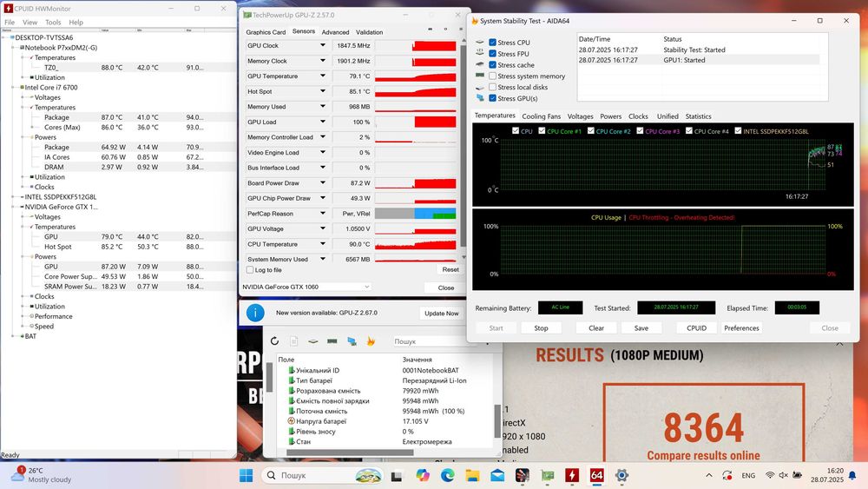This screenshot has height=489, width=868.
Task: Switch to HWMonitor lightning taskbar icon
Action: click(572, 475)
